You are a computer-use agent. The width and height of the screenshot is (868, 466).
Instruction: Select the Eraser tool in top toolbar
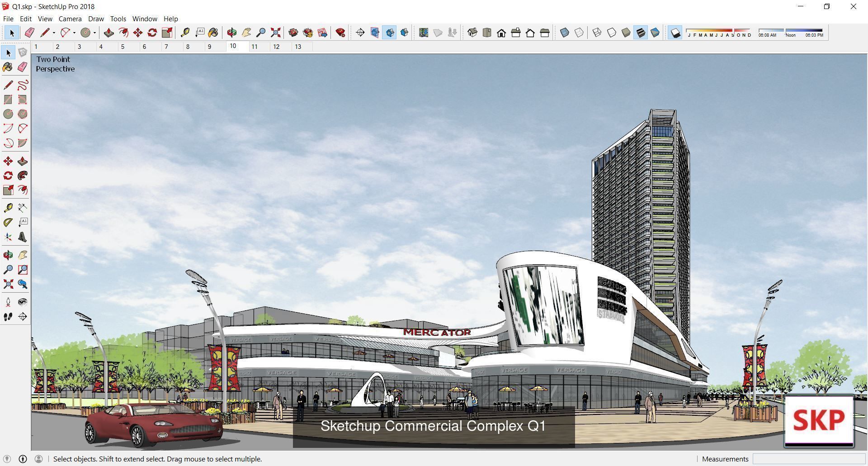29,33
